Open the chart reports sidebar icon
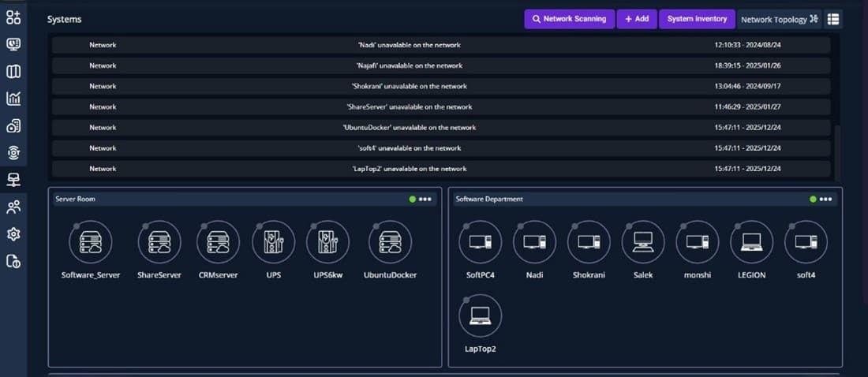 tap(13, 99)
